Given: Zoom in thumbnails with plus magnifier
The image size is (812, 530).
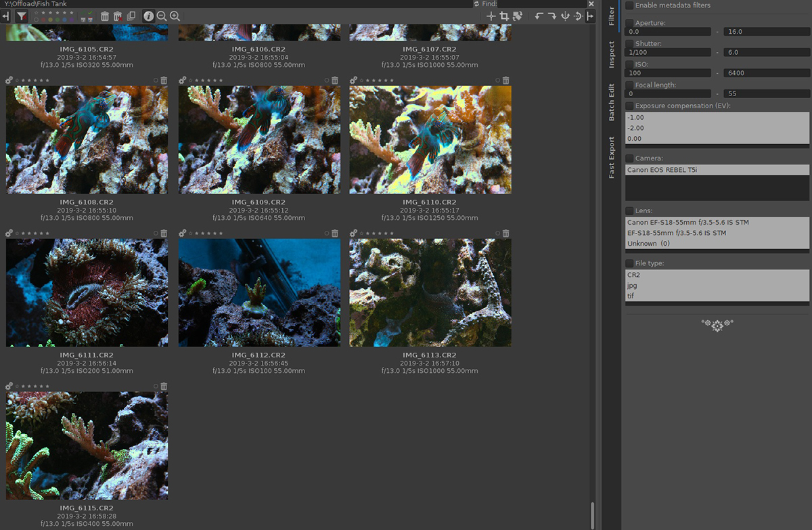Looking at the screenshot, I should click(175, 16).
